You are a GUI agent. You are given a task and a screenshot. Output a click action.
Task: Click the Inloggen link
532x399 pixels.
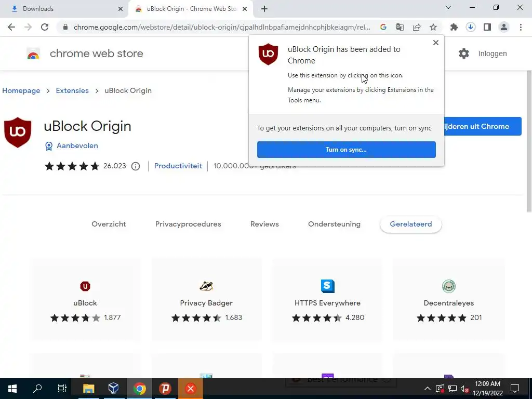click(x=493, y=54)
